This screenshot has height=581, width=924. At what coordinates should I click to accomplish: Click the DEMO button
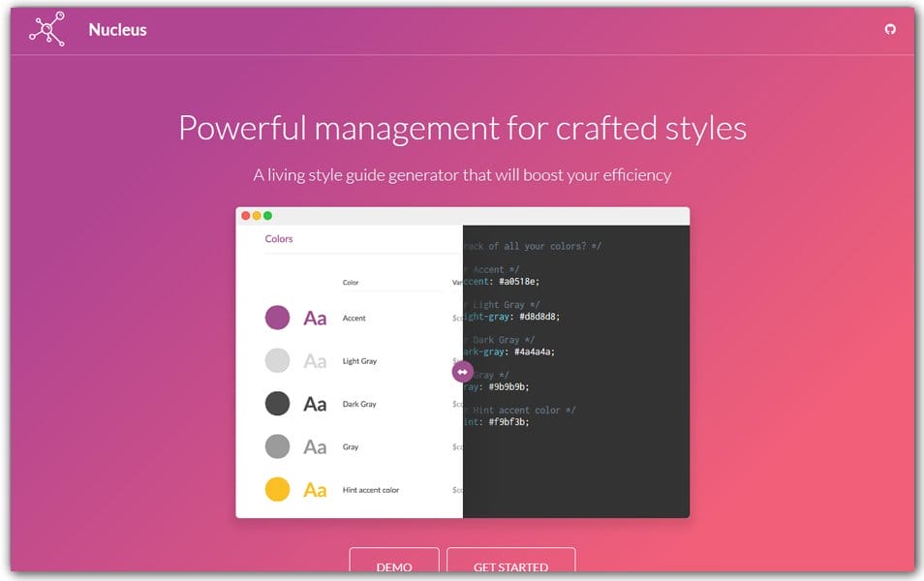tap(393, 567)
